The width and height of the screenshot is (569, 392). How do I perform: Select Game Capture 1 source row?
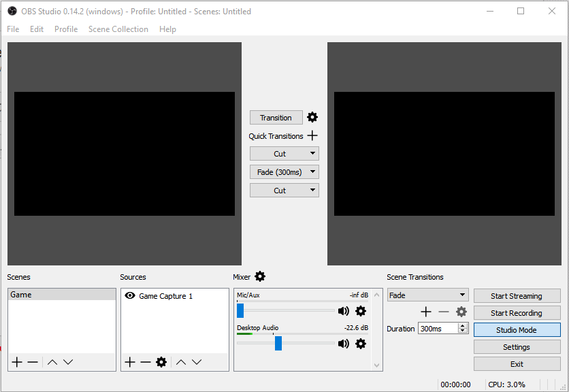pos(175,296)
